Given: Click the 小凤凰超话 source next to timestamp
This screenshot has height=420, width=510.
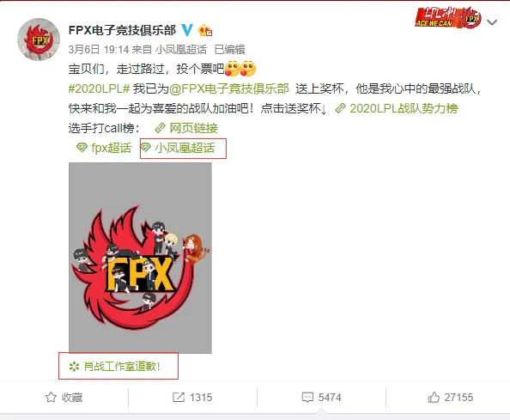Looking at the screenshot, I should [181, 50].
